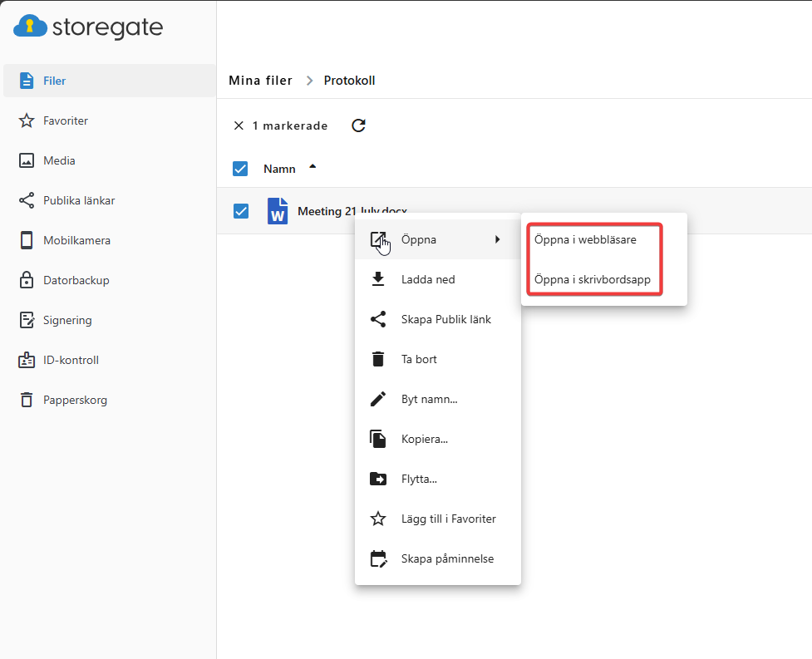812x659 pixels.
Task: Choose Öppna i skrivbordsapp from submenu
Action: pos(592,279)
